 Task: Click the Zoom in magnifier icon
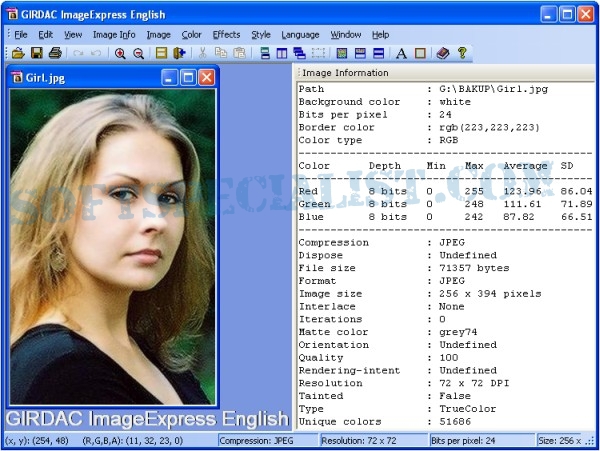point(120,53)
